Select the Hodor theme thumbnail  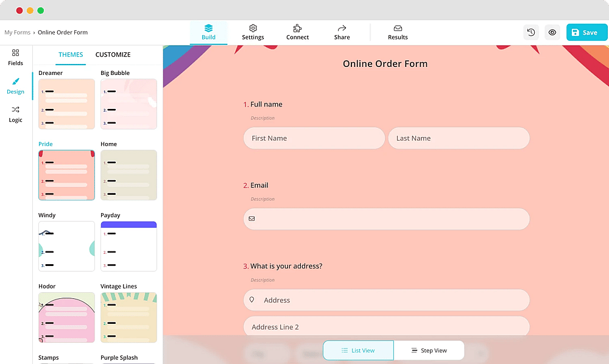(66, 317)
